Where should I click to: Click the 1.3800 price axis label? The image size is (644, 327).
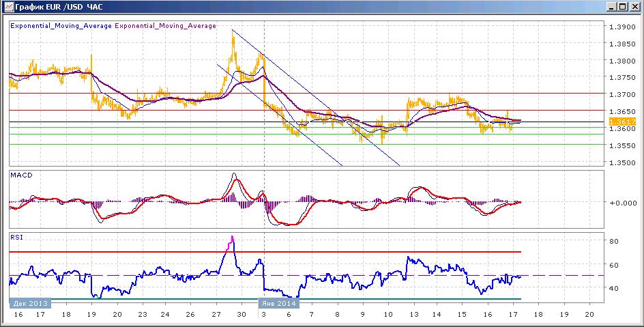[x=623, y=61]
